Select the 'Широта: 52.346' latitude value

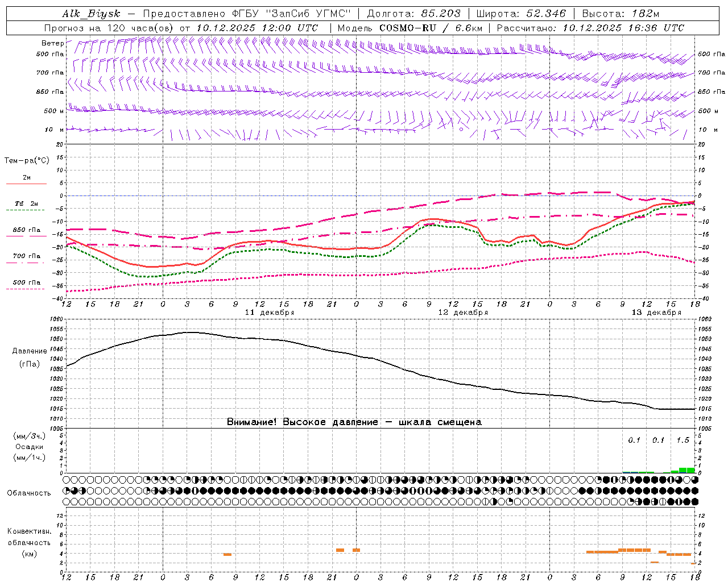pyautogui.click(x=521, y=14)
